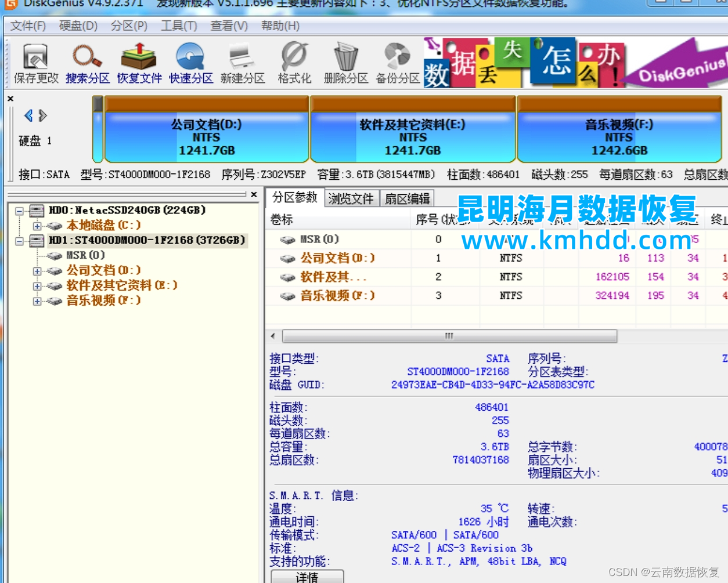Viewport: 728px width, 583px height.
Task: Start 快速分区 quick partition
Action: pyautogui.click(x=190, y=64)
